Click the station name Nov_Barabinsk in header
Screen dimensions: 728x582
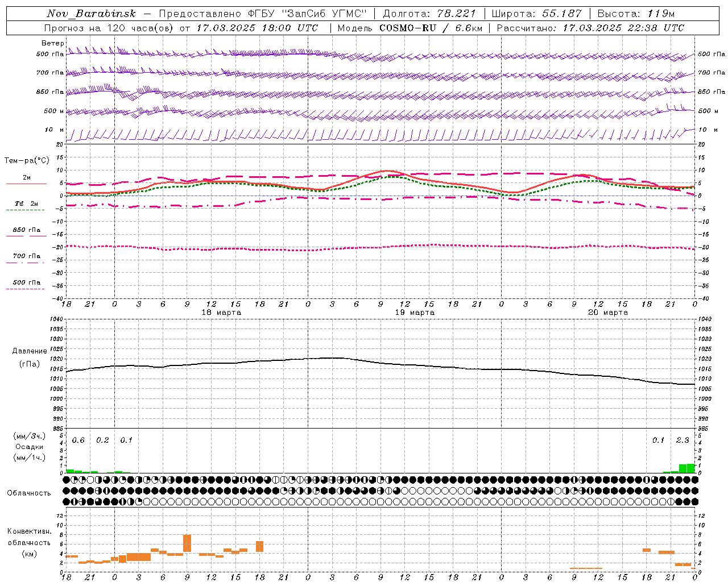(x=91, y=14)
